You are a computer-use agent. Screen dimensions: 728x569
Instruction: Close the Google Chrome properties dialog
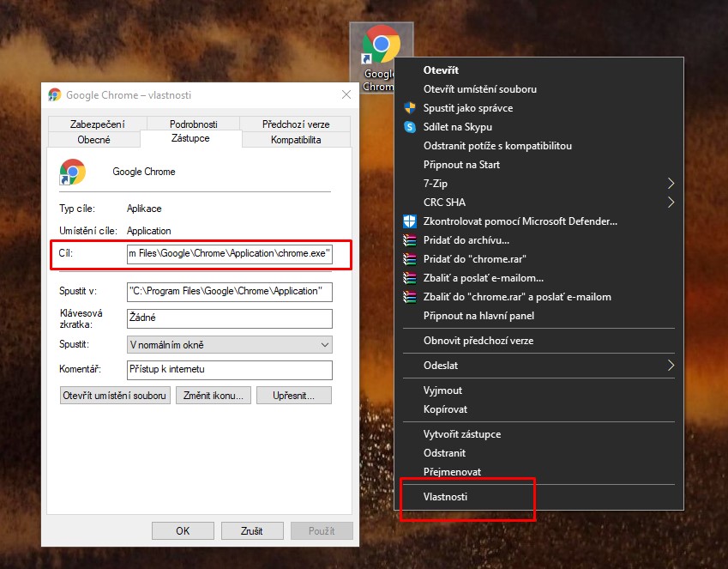(346, 95)
